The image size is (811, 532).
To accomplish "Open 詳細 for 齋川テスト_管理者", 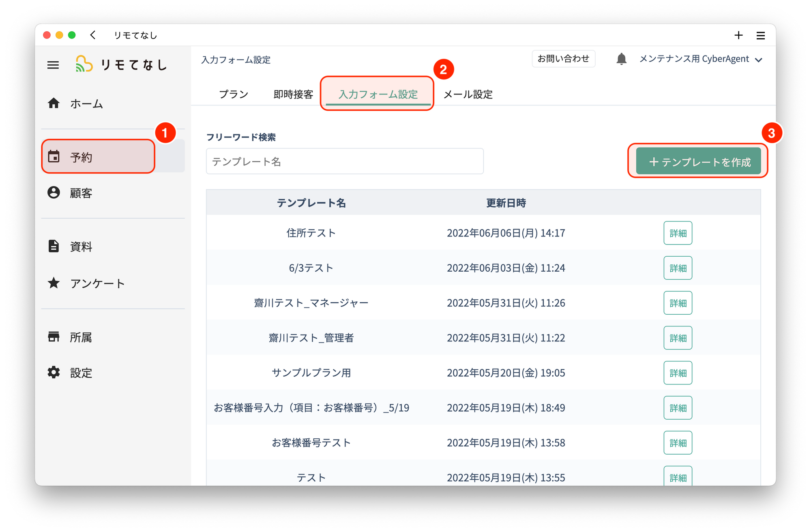I will 678,337.
